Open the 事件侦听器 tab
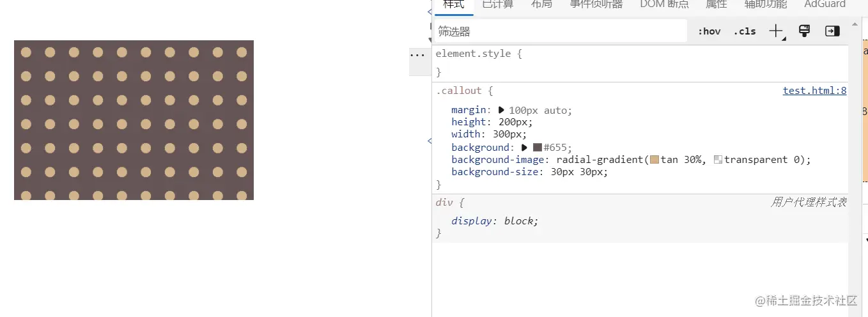Image resolution: width=868 pixels, height=317 pixels. [596, 5]
